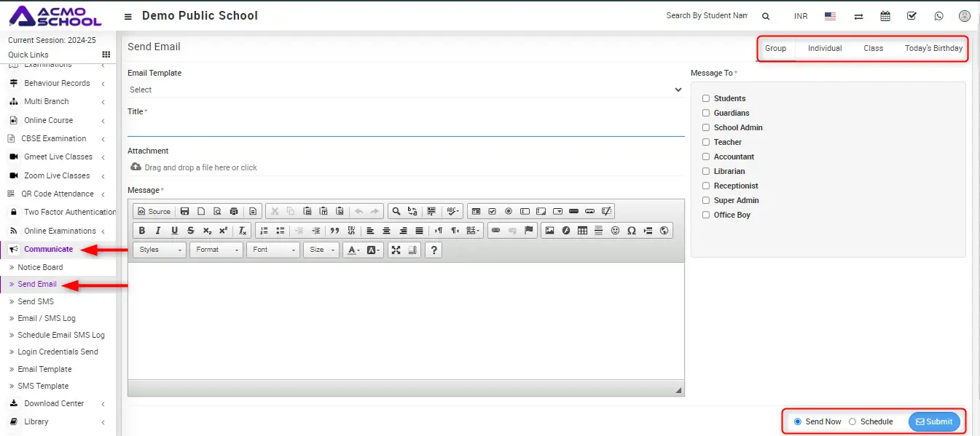Image resolution: width=980 pixels, height=436 pixels.
Task: Insert a table in the message editor
Action: pos(582,231)
